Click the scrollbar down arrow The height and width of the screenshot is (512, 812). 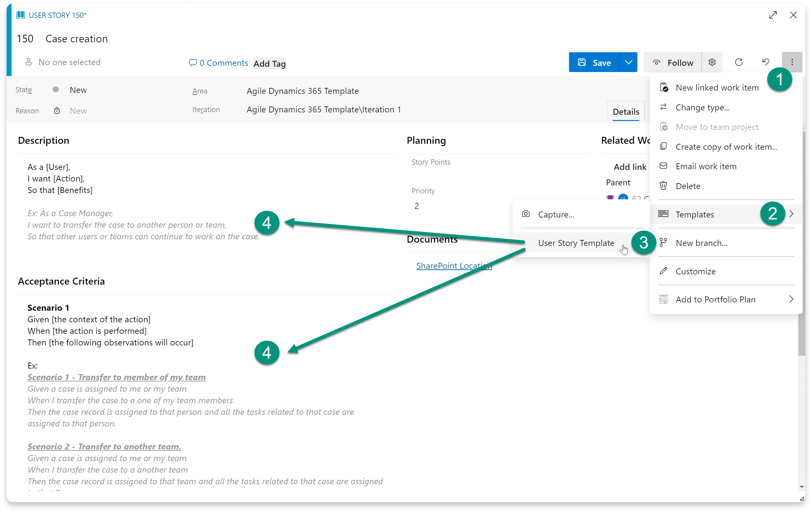pyautogui.click(x=801, y=487)
